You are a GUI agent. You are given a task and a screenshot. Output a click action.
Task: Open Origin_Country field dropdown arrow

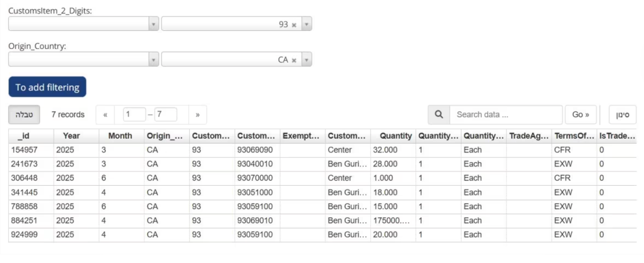coord(153,59)
